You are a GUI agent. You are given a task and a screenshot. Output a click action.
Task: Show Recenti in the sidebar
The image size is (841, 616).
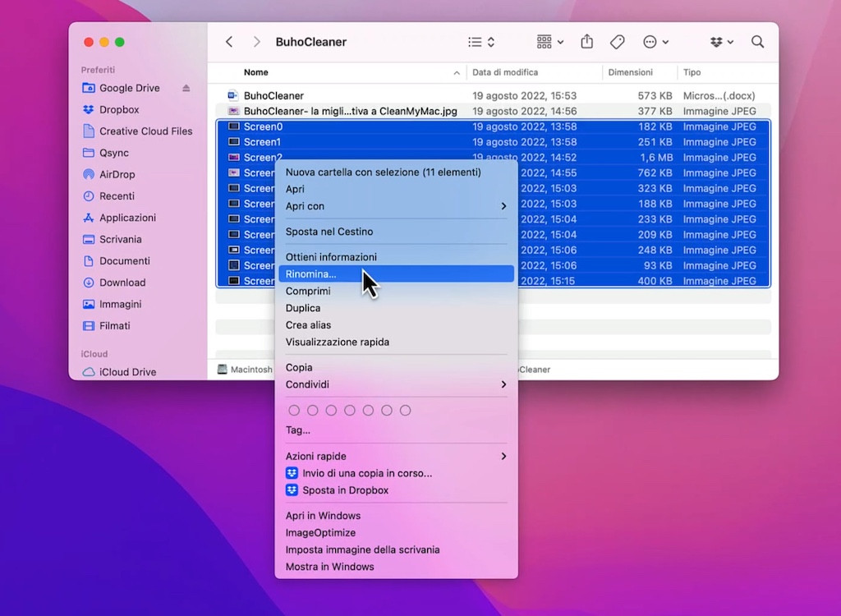click(x=117, y=195)
